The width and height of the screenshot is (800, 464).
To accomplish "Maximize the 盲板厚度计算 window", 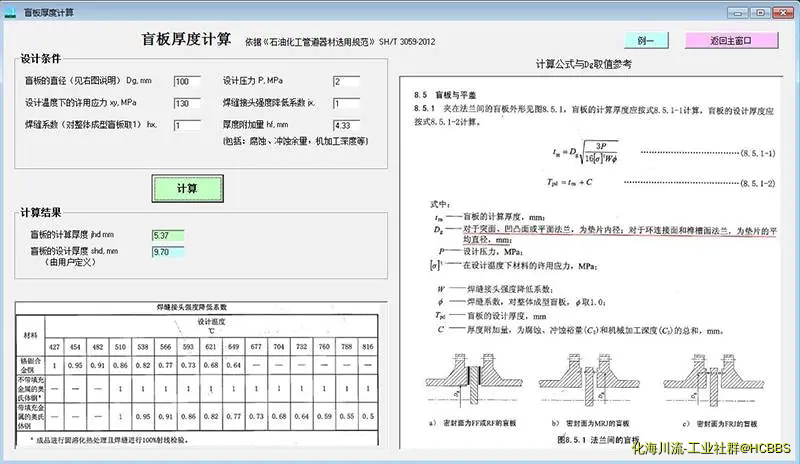I will pos(760,13).
